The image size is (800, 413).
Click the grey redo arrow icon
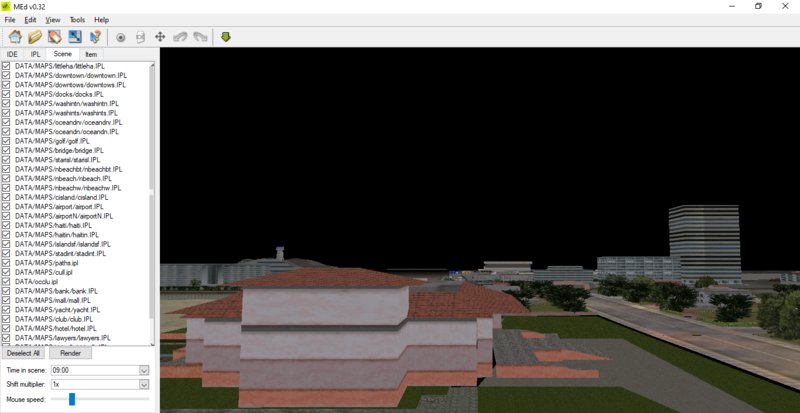click(200, 37)
